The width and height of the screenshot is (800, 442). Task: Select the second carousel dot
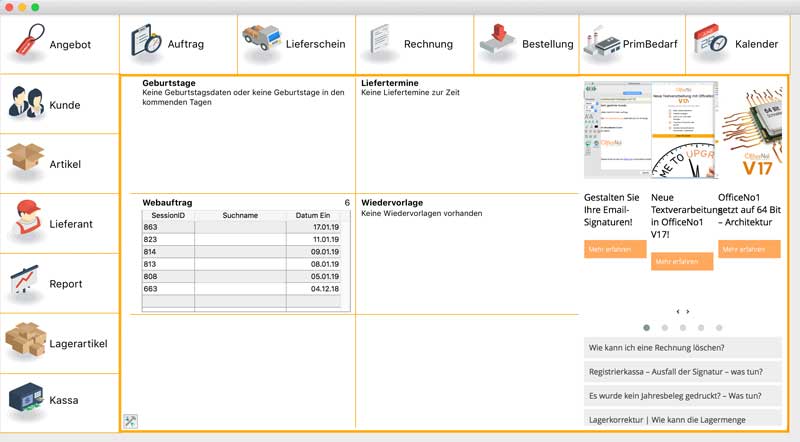pyautogui.click(x=664, y=328)
